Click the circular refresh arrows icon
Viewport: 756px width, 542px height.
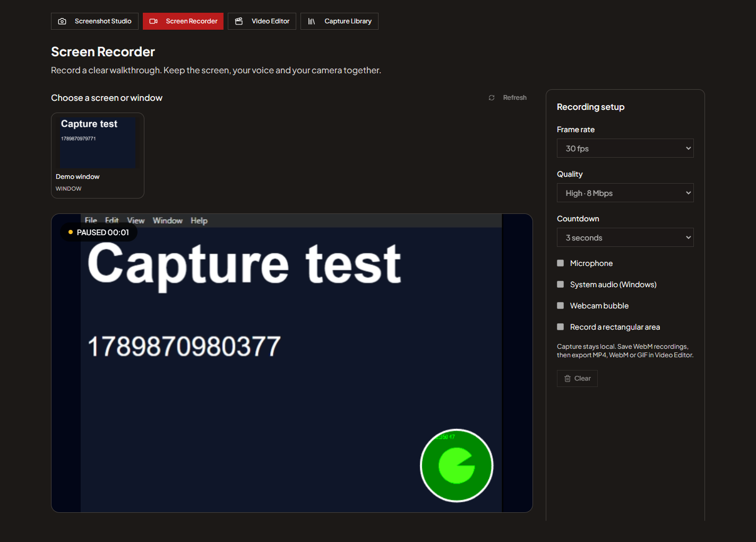pyautogui.click(x=492, y=98)
